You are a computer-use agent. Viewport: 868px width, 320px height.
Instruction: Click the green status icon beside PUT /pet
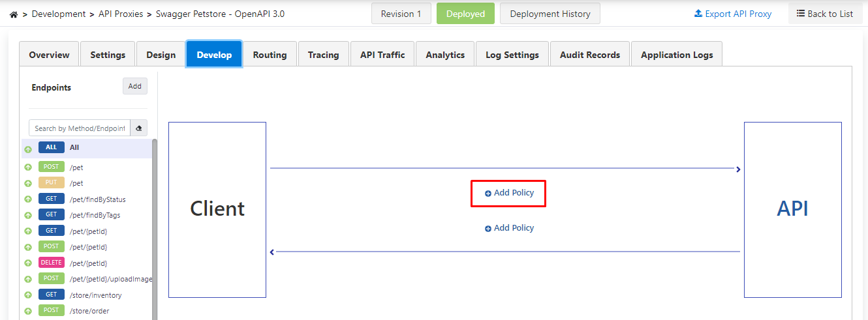(x=28, y=184)
